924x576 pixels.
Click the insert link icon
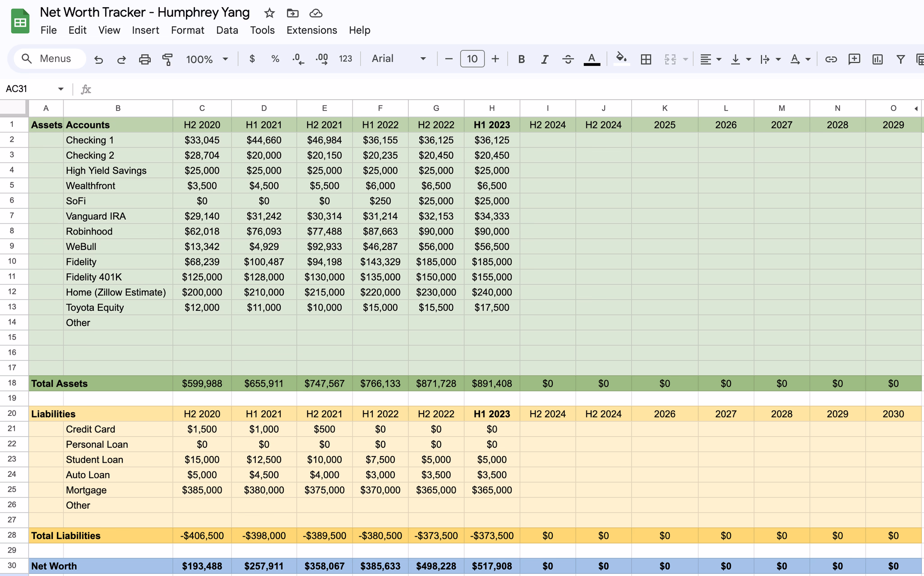831,59
